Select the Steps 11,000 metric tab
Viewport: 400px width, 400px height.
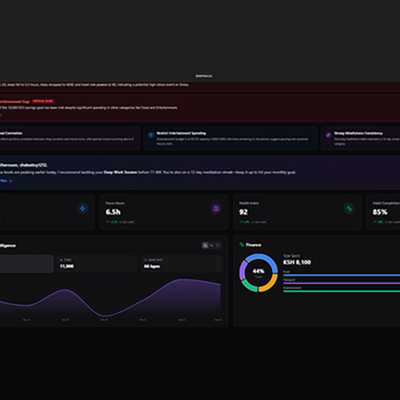[x=97, y=264]
